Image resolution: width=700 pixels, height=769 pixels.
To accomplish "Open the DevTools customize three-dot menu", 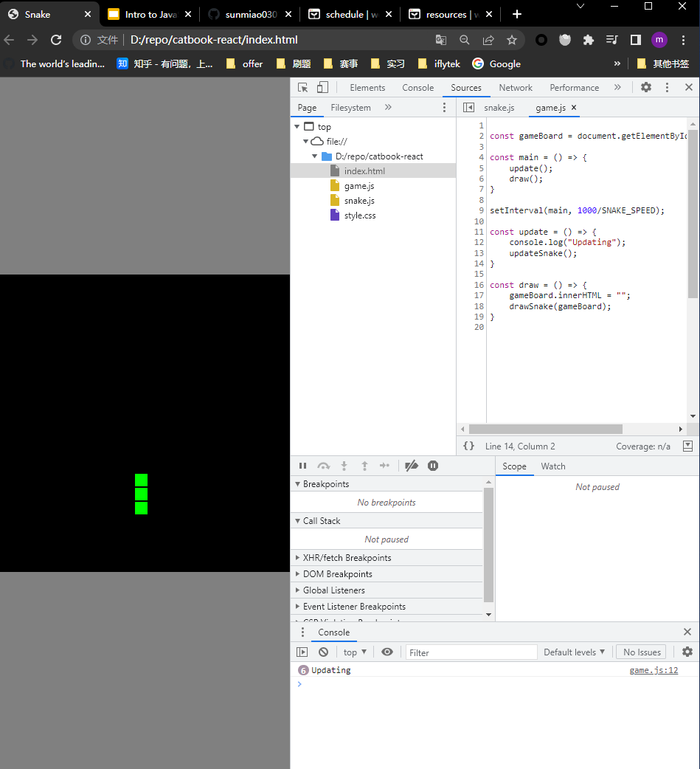I will pos(667,87).
